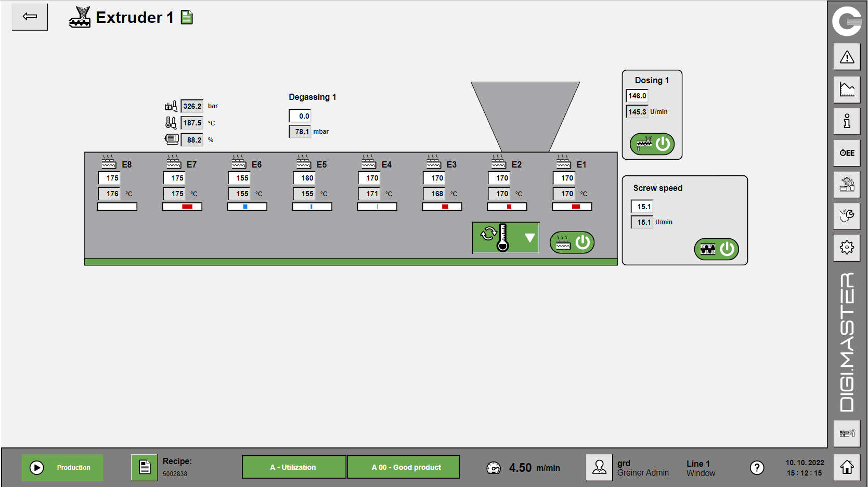The width and height of the screenshot is (868, 487).
Task: Edit the E2 setpoint temperature field
Action: coord(499,178)
